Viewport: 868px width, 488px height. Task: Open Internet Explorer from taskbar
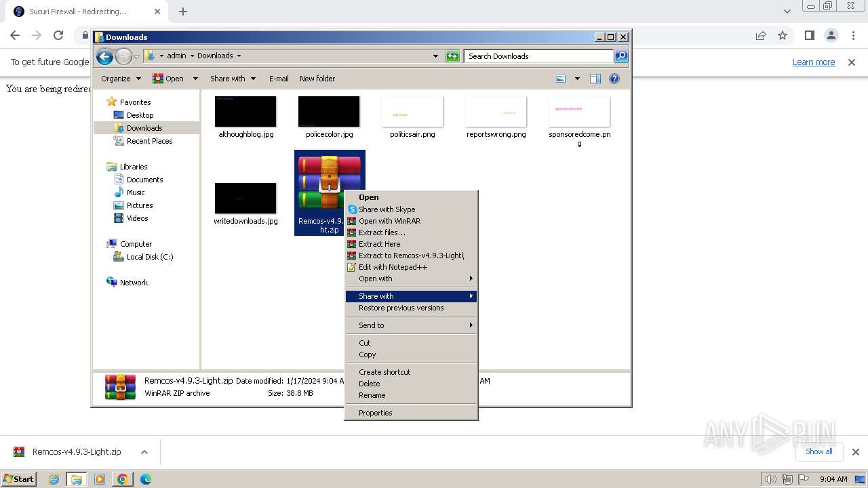(x=54, y=479)
